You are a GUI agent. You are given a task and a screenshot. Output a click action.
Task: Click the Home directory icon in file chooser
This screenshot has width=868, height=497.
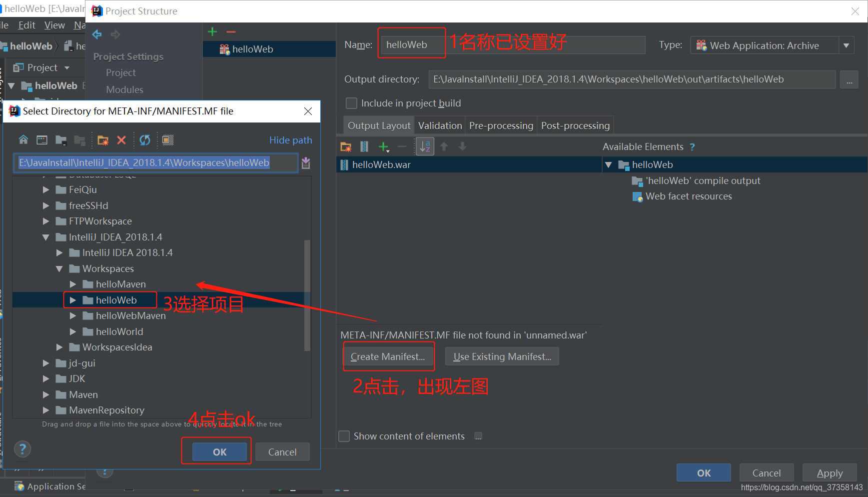coord(23,140)
